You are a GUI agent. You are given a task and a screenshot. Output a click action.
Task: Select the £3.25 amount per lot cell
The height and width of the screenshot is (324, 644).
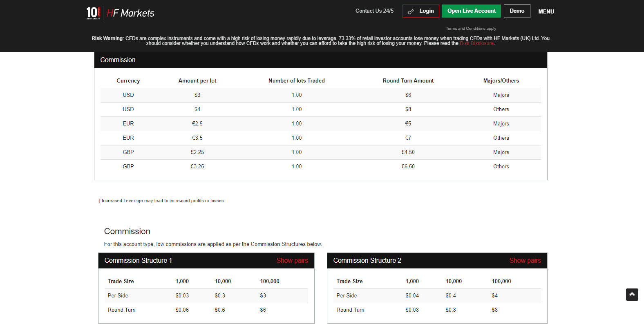[197, 167]
